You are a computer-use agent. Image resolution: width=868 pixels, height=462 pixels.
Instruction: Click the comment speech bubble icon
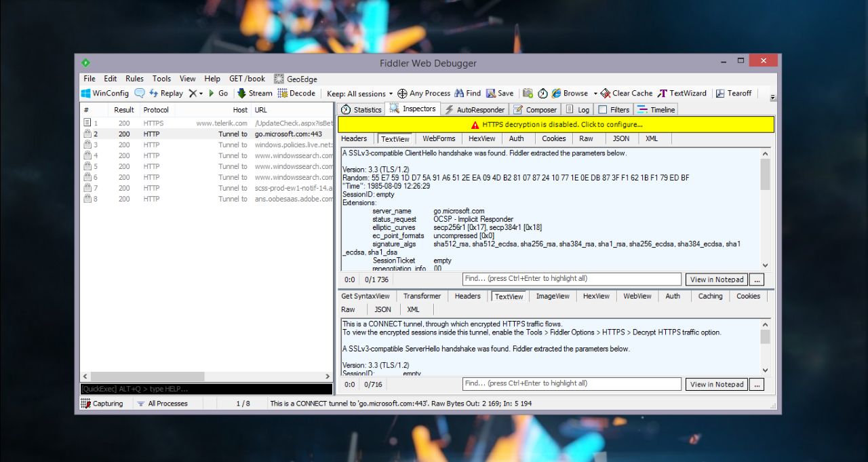pyautogui.click(x=140, y=94)
